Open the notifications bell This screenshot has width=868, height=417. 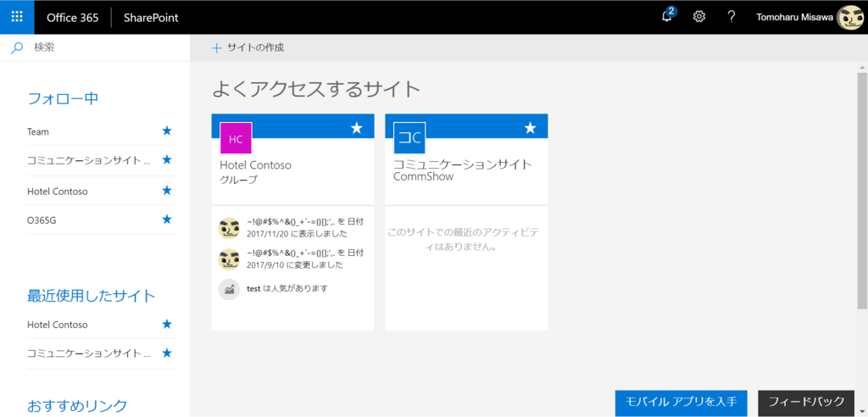pyautogui.click(x=667, y=17)
